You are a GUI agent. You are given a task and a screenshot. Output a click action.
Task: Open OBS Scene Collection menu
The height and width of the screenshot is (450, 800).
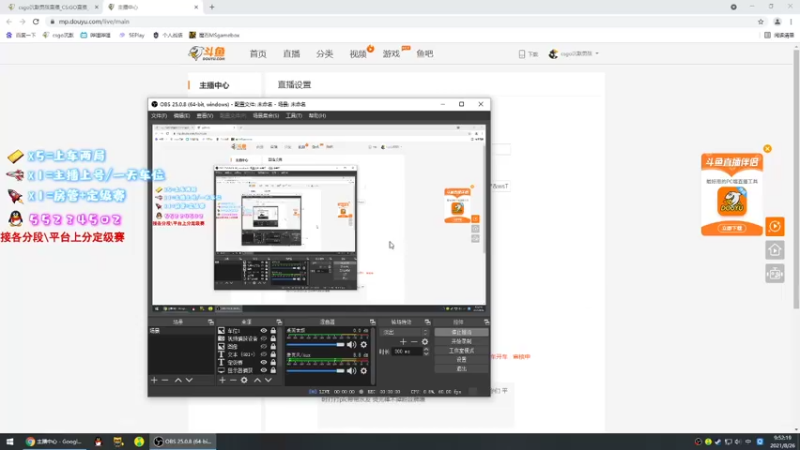(265, 116)
